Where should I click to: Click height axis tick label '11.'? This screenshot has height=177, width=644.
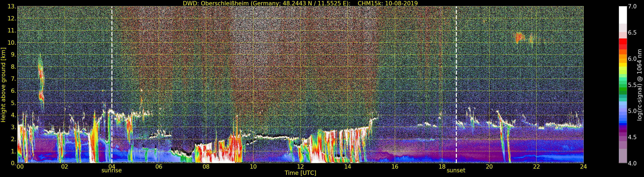click(12, 31)
